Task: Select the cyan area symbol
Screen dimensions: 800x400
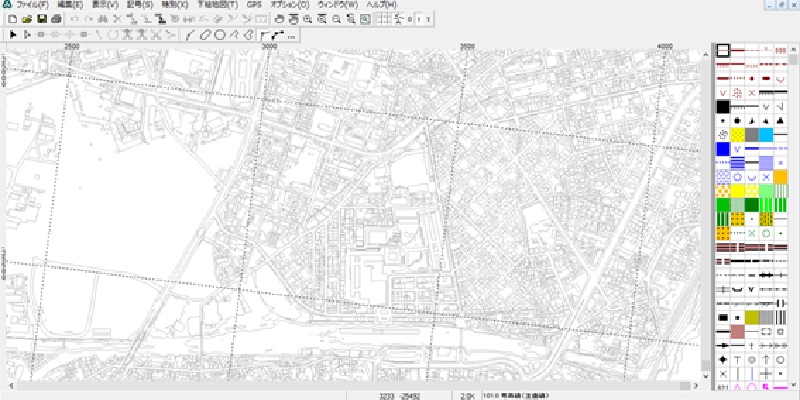Action: [766, 134]
